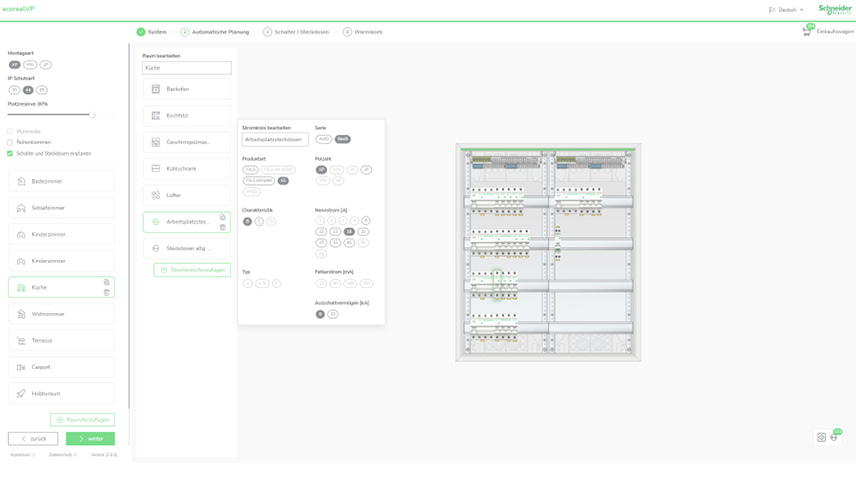Click the plus icon in Raum hinzufügen
856x482 pixels.
pos(60,420)
